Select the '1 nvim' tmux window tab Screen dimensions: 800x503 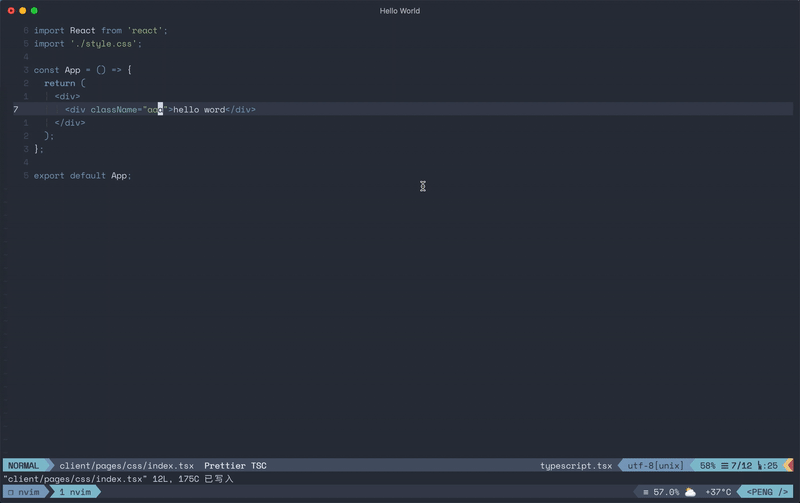click(x=75, y=492)
